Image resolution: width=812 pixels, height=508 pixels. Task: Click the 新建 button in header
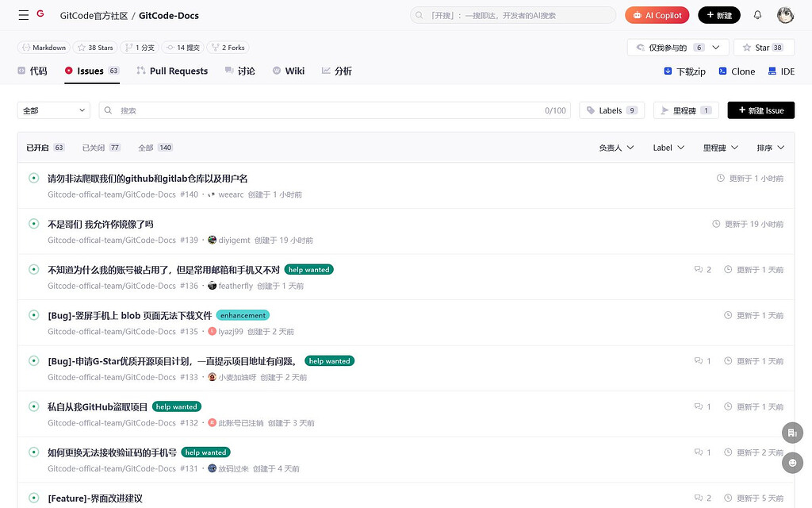tap(718, 16)
